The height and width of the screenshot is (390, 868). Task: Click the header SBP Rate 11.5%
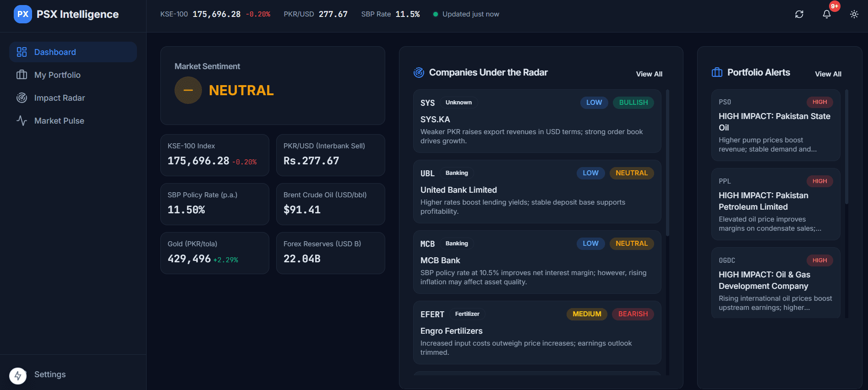(408, 14)
